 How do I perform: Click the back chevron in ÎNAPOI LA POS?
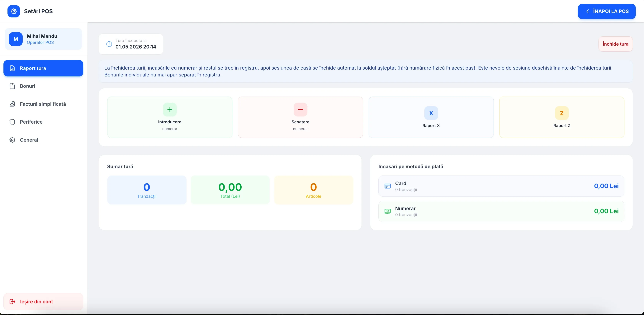click(588, 11)
